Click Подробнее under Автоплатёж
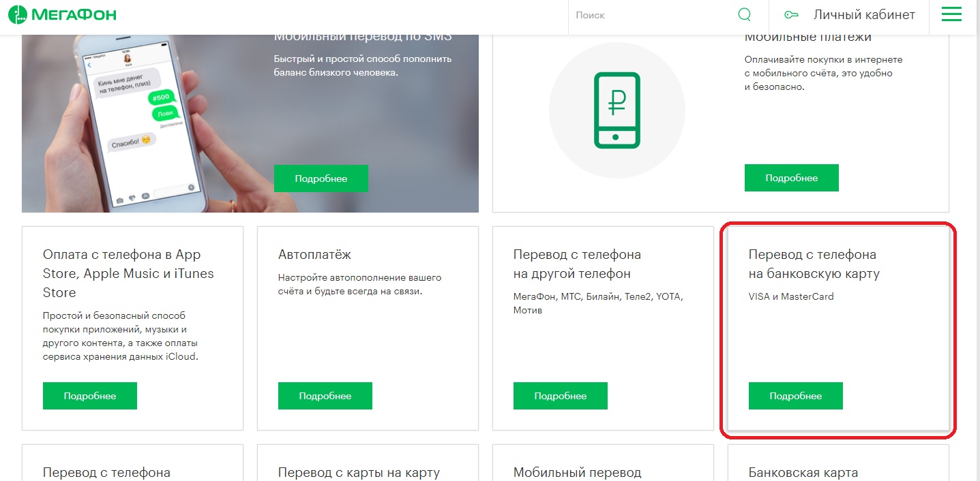 [325, 396]
